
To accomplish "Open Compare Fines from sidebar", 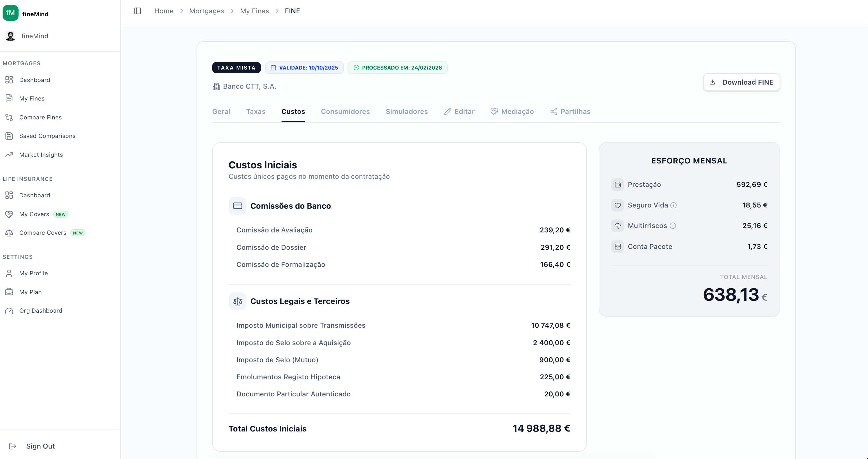I will (40, 117).
